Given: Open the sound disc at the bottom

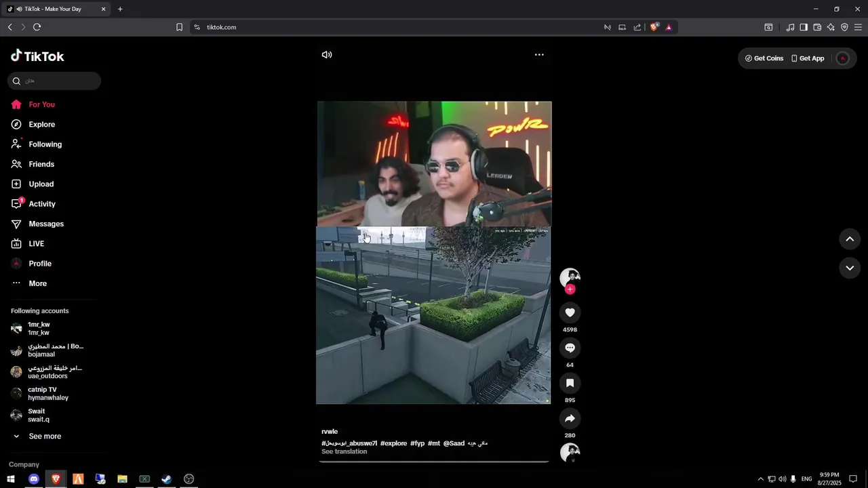Looking at the screenshot, I should [570, 453].
